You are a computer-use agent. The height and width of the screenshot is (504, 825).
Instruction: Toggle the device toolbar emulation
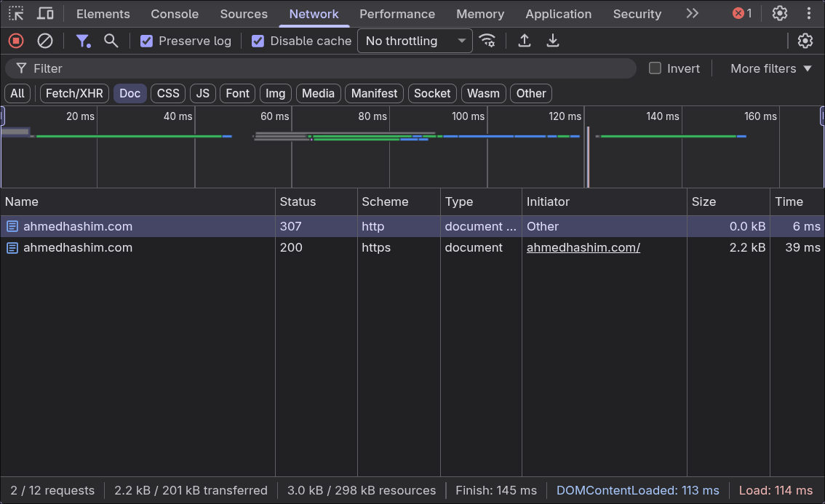click(45, 14)
